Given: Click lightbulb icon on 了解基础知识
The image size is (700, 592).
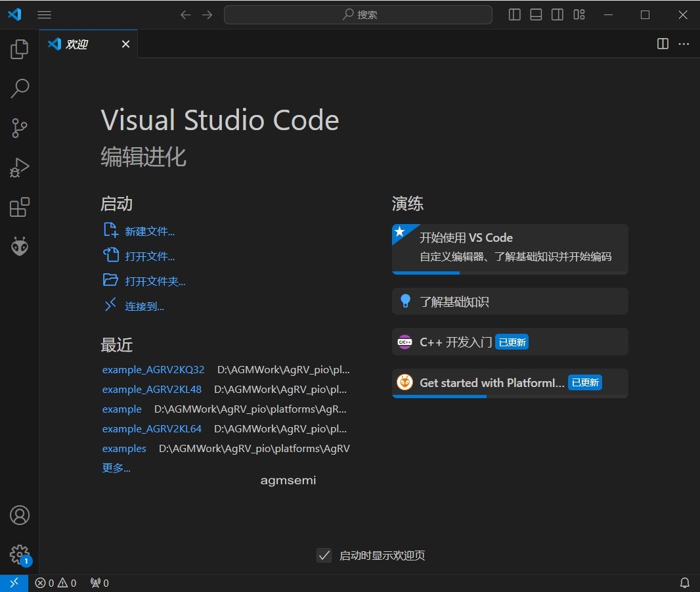Looking at the screenshot, I should click(x=405, y=301).
